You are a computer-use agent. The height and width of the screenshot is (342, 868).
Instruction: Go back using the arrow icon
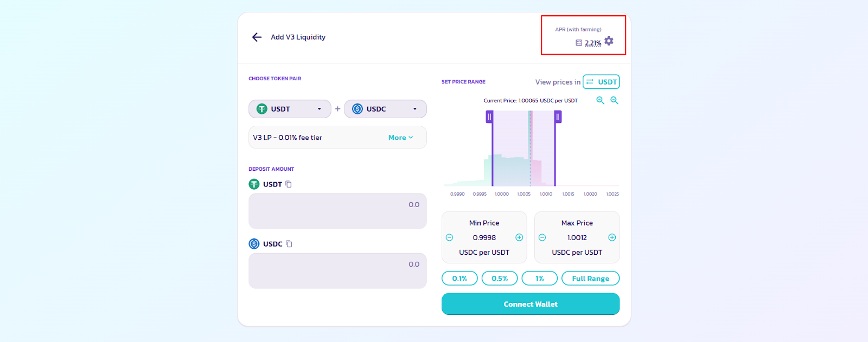(x=257, y=37)
